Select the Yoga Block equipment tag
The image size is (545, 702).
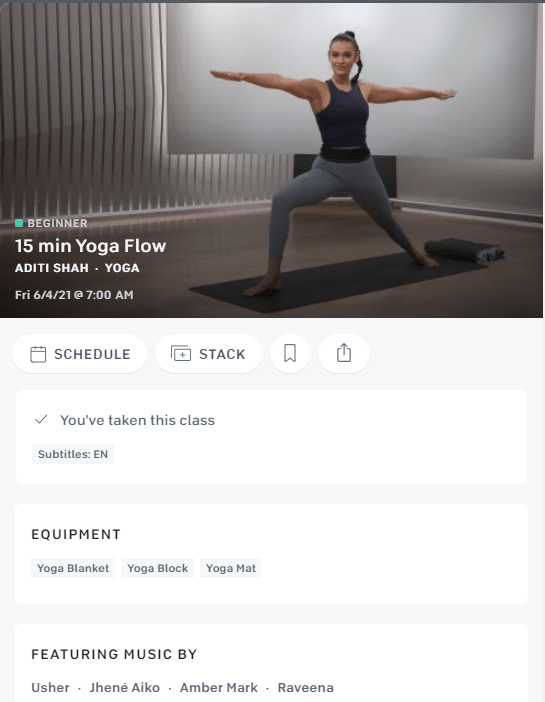[158, 568]
